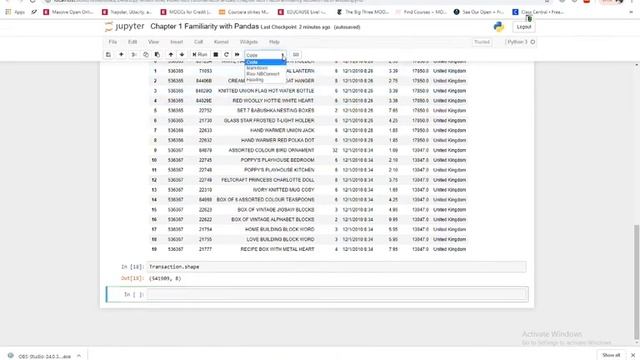Restart the kernel circular arrow icon
Screen dimensions: 640x360
(226, 55)
